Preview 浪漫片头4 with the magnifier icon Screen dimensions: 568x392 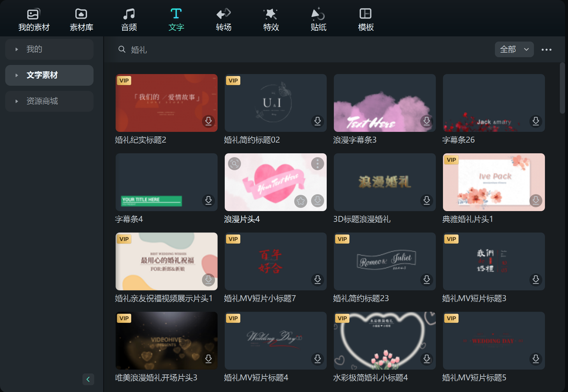[x=235, y=164]
